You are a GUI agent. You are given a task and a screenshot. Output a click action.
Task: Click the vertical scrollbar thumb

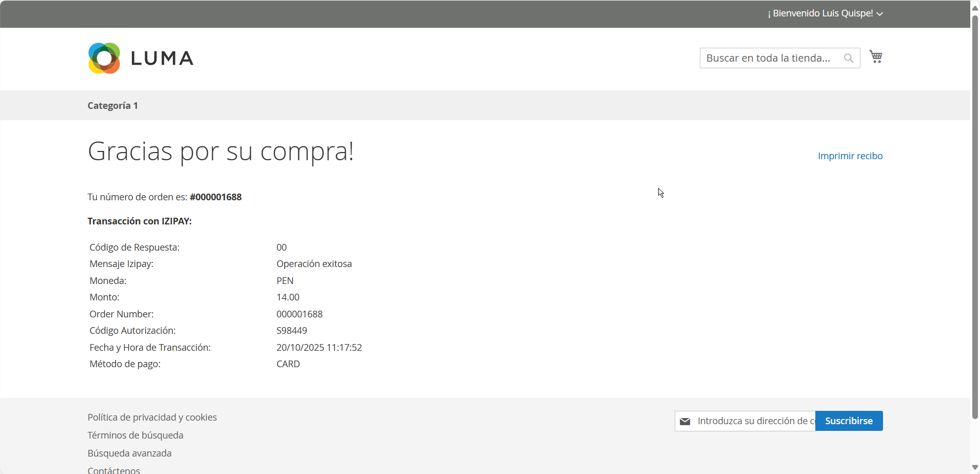click(975, 216)
